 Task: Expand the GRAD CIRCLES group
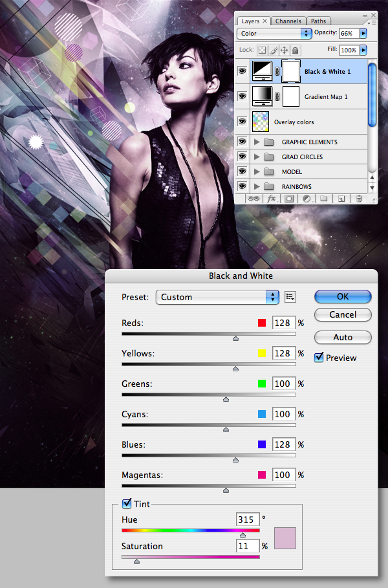[257, 157]
